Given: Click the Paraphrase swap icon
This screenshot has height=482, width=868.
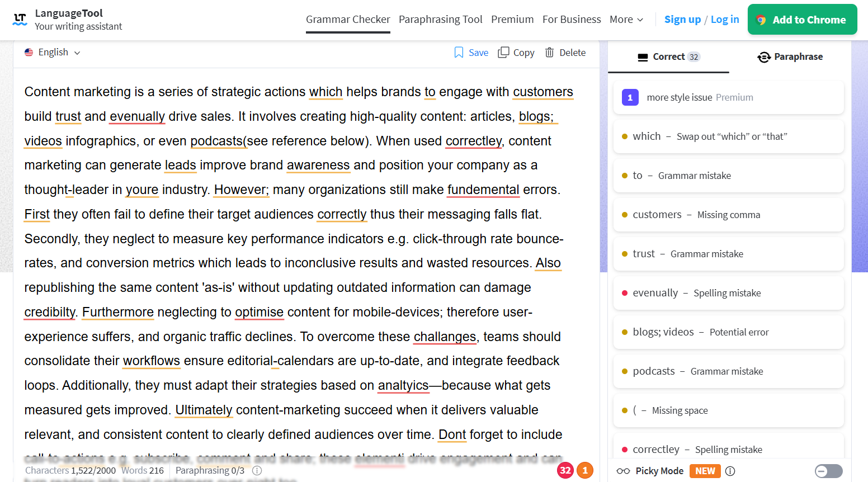Looking at the screenshot, I should (765, 56).
